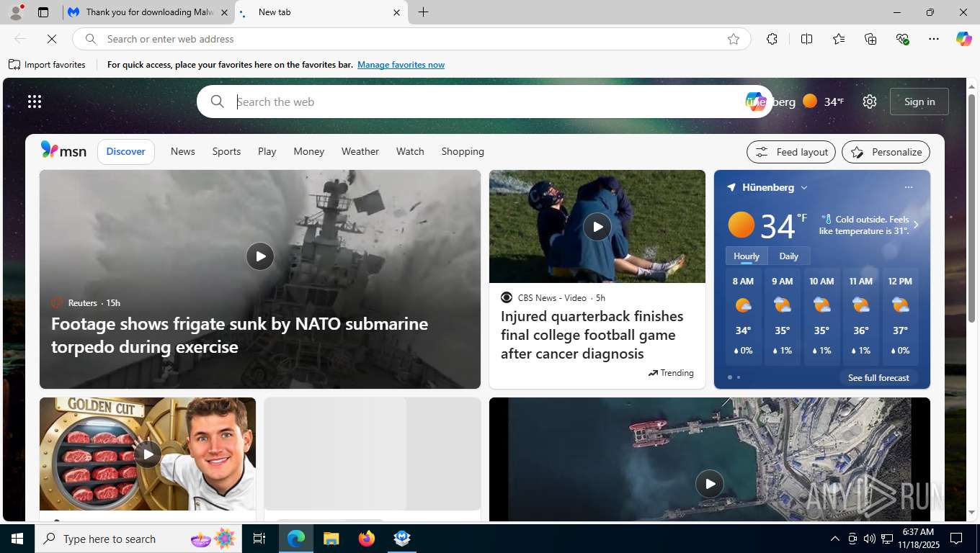980x553 pixels.
Task: Click the msn logo
Action: click(63, 150)
